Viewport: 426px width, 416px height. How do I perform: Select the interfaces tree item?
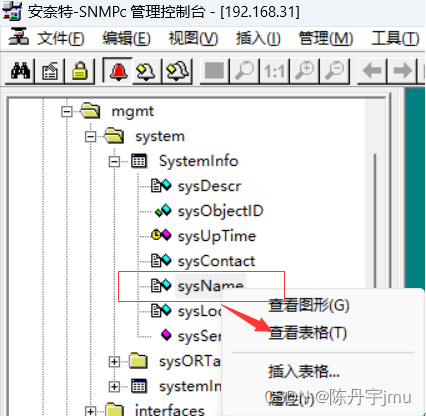169,410
